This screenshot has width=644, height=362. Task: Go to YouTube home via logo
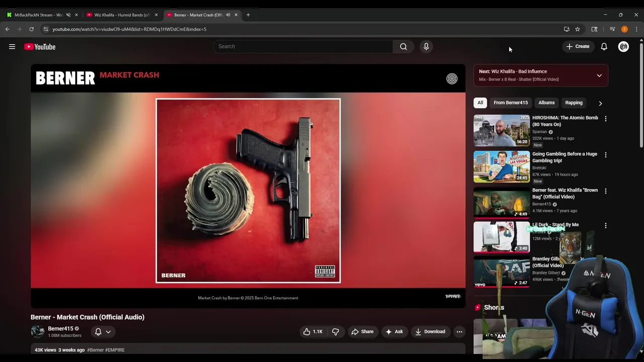[40, 47]
